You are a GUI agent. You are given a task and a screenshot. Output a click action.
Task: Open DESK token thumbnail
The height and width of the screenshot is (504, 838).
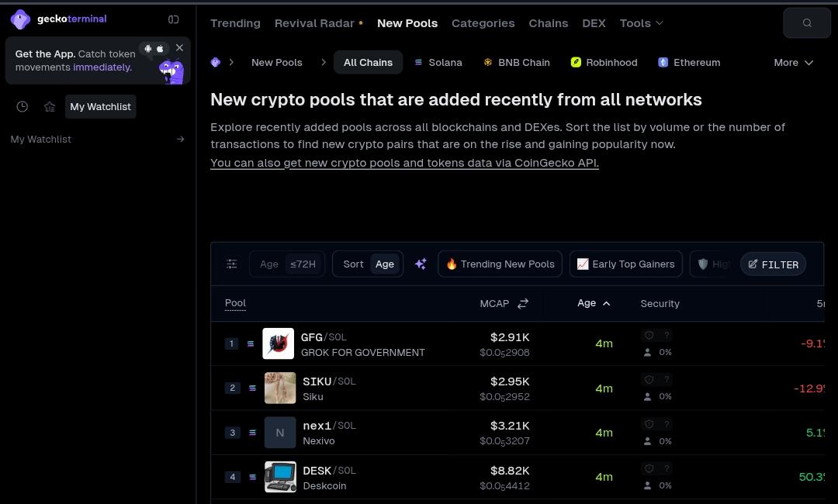[280, 477]
